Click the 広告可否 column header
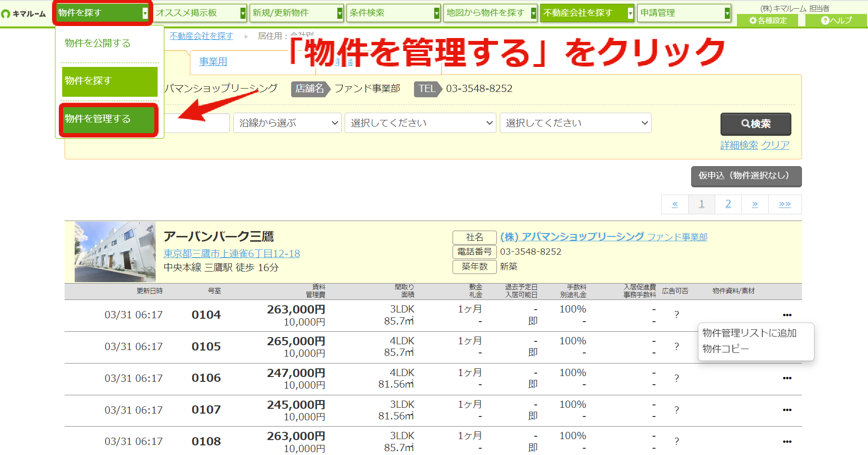The height and width of the screenshot is (455, 868). (675, 291)
